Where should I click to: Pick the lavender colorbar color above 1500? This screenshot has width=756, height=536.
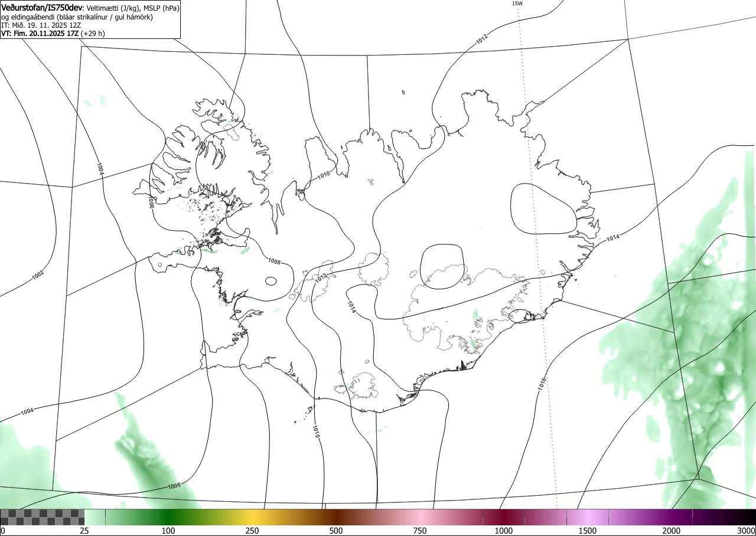(588, 517)
